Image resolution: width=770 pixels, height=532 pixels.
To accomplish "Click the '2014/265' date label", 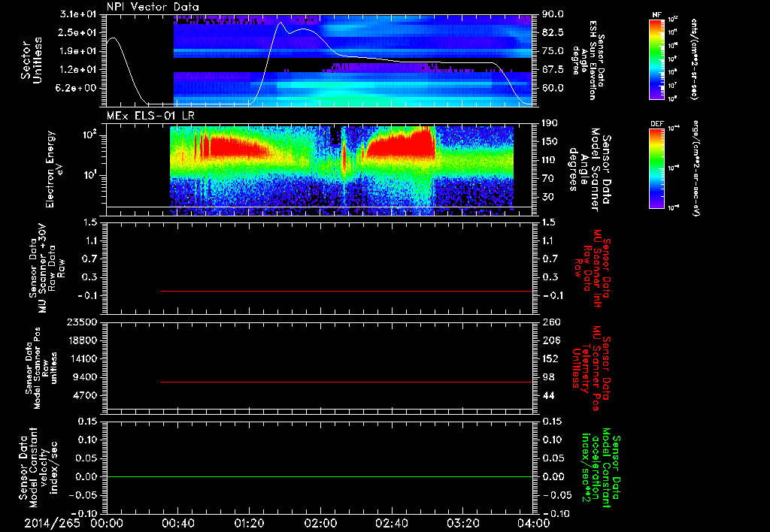I will [52, 523].
